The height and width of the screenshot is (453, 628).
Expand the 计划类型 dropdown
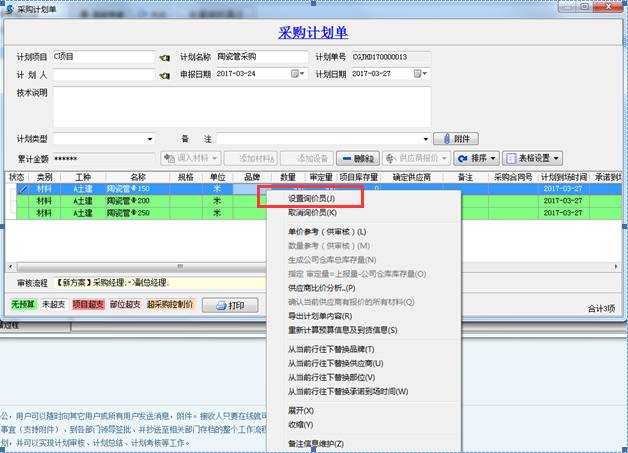150,139
